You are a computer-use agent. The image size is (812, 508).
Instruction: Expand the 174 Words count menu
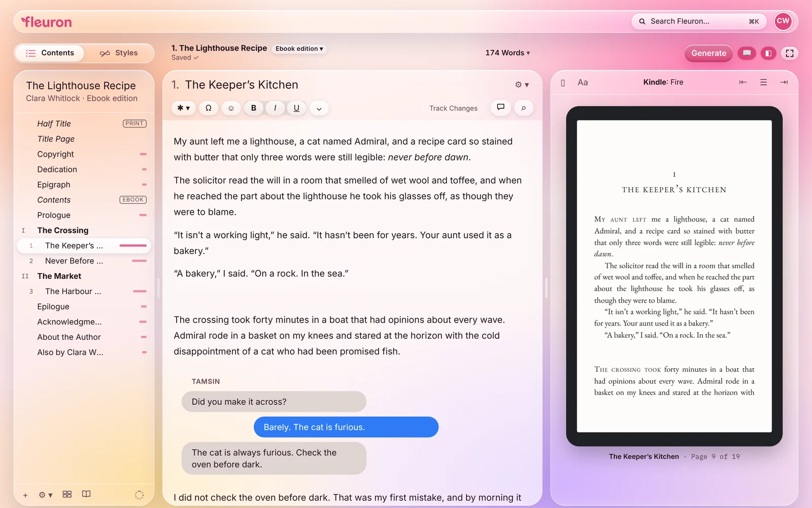(x=507, y=53)
